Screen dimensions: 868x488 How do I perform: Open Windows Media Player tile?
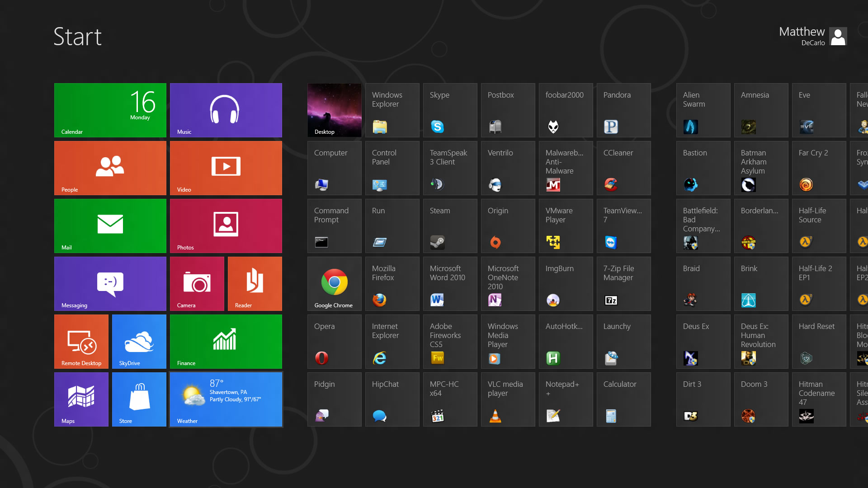[x=508, y=342]
